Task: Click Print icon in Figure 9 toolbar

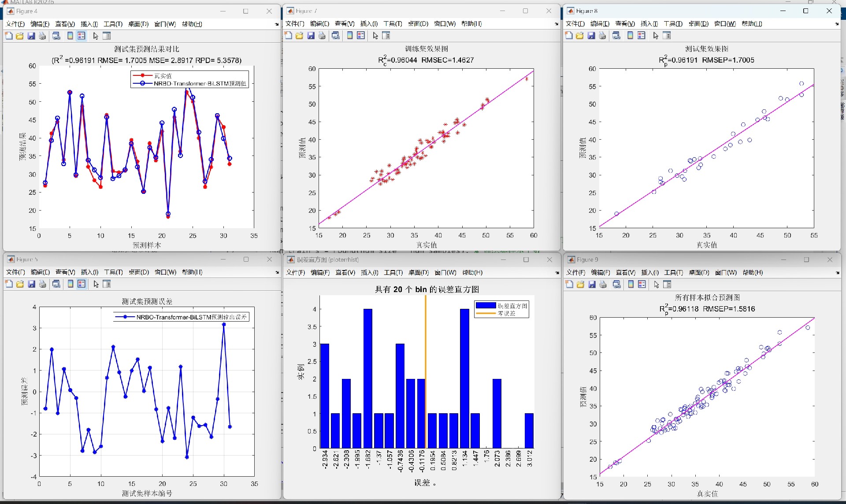Action: pyautogui.click(x=603, y=285)
